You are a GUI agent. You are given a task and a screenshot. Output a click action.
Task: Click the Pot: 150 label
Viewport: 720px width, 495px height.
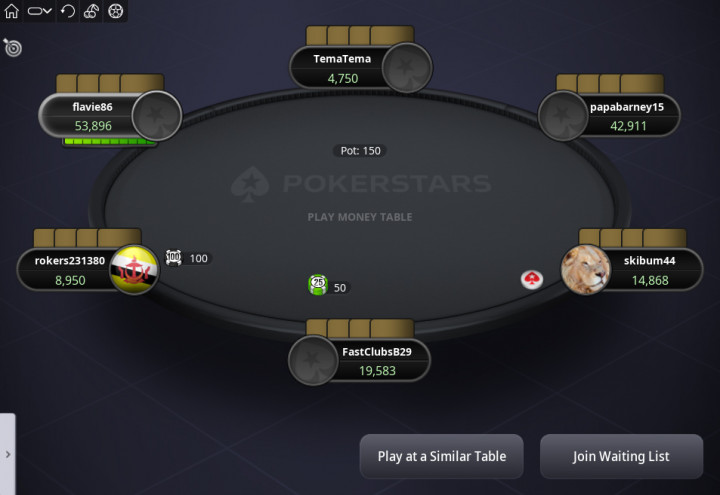pyautogui.click(x=360, y=151)
